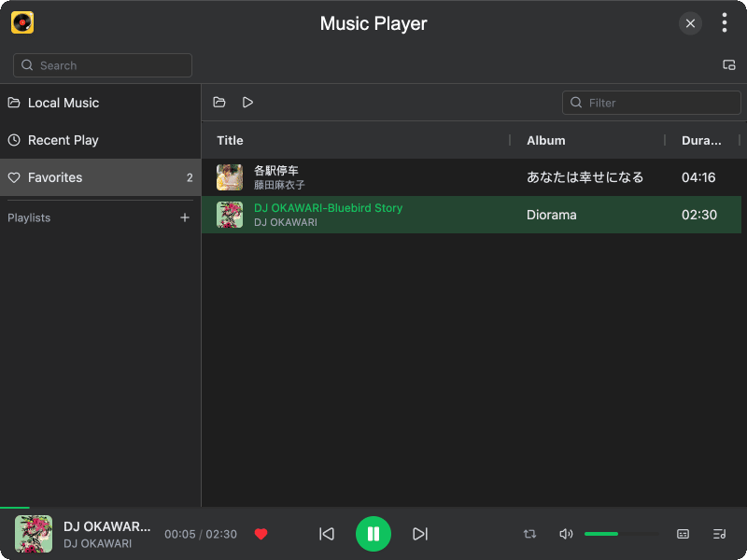The image size is (747, 560).
Task: Toggle repeat playback mode icon
Action: 529,534
